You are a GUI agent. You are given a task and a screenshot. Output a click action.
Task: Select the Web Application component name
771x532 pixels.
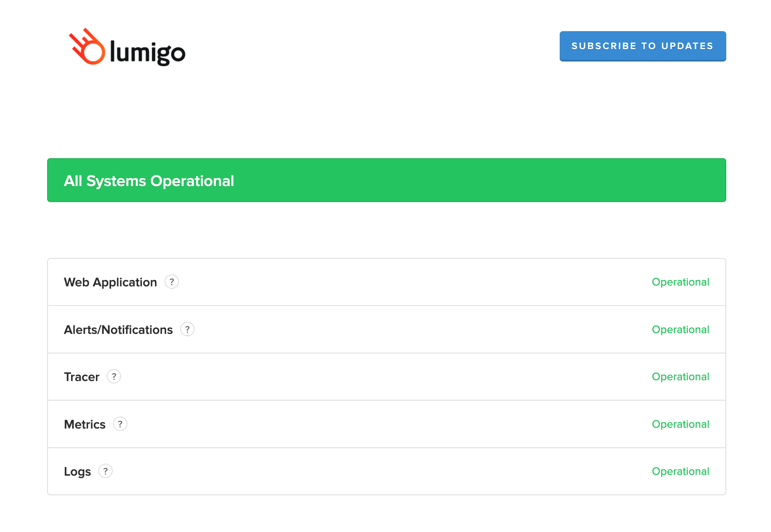click(110, 282)
